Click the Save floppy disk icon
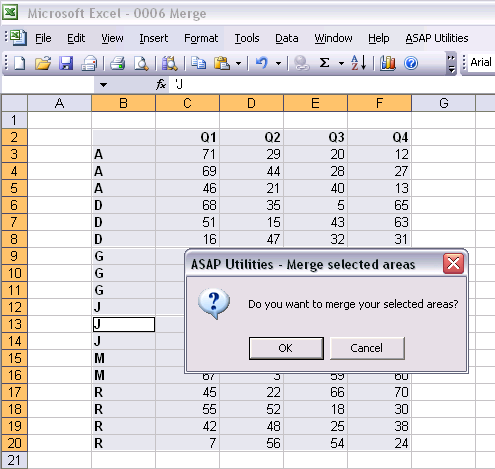Viewport: 495px width, 469px height. pos(66,63)
